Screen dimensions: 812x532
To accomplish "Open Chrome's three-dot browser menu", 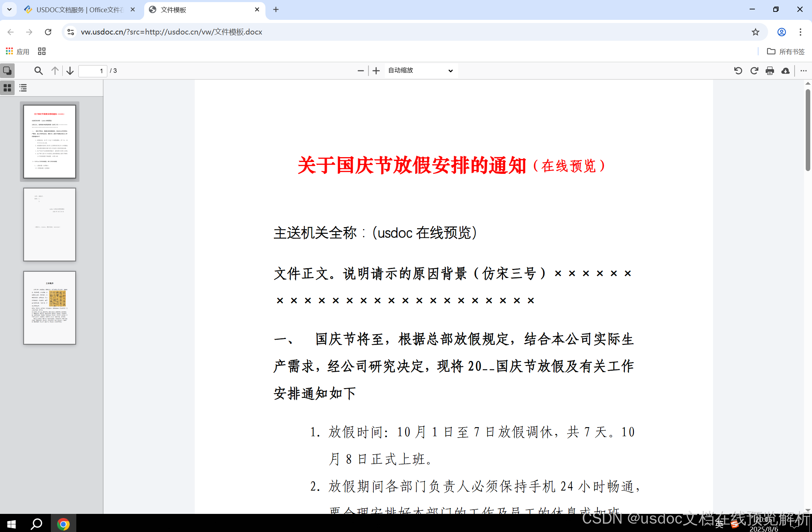I will [x=800, y=32].
